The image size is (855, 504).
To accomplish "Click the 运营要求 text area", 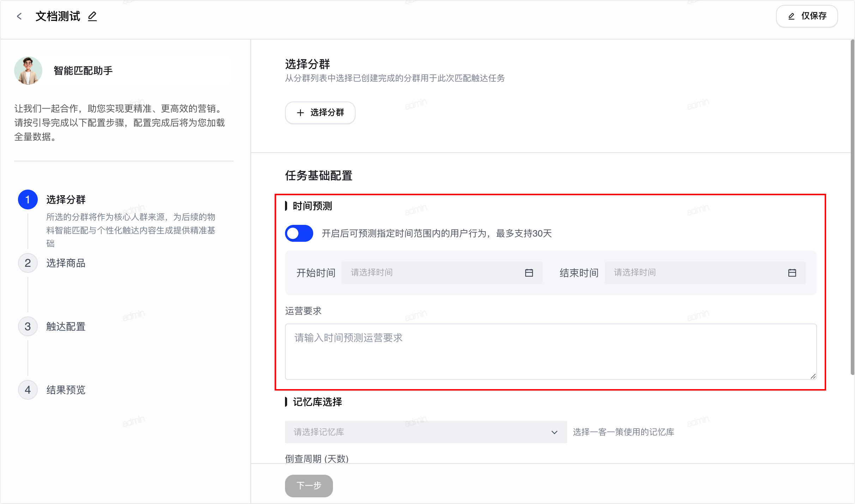I will tap(551, 352).
